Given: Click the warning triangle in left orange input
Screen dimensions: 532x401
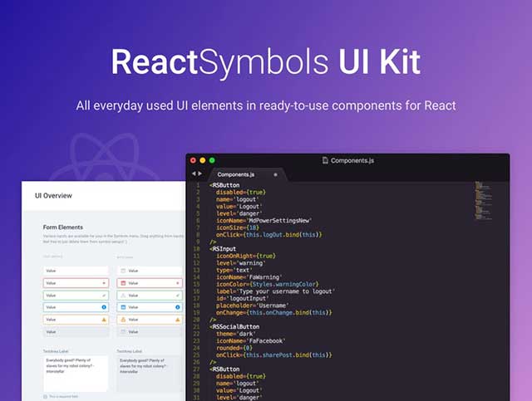Looking at the screenshot, I should [x=104, y=320].
